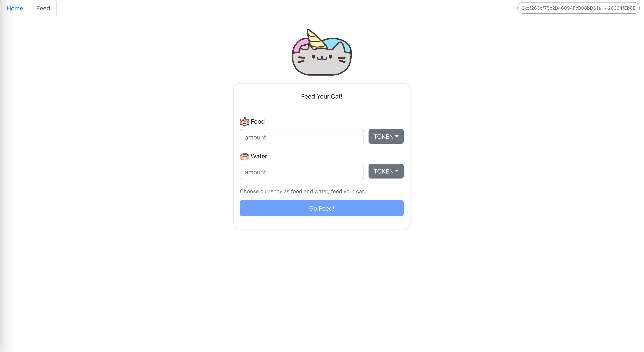Click the food can icon next to Food
The image size is (644, 352).
[x=244, y=121]
